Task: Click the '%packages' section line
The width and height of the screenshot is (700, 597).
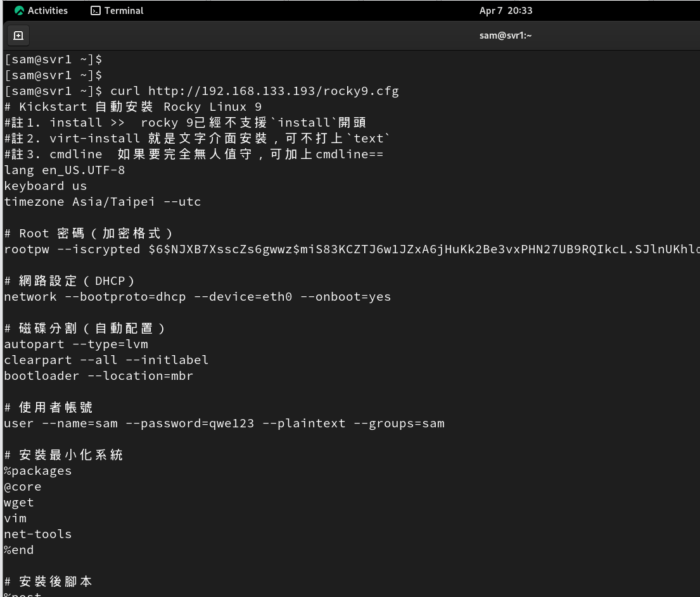Action: point(38,471)
